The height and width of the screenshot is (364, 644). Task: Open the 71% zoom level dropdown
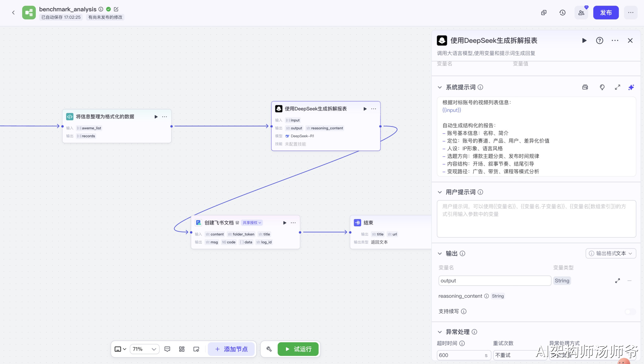coord(145,349)
